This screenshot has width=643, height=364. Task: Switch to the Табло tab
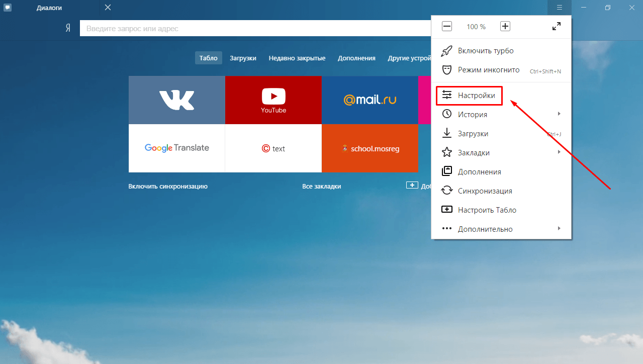(208, 58)
